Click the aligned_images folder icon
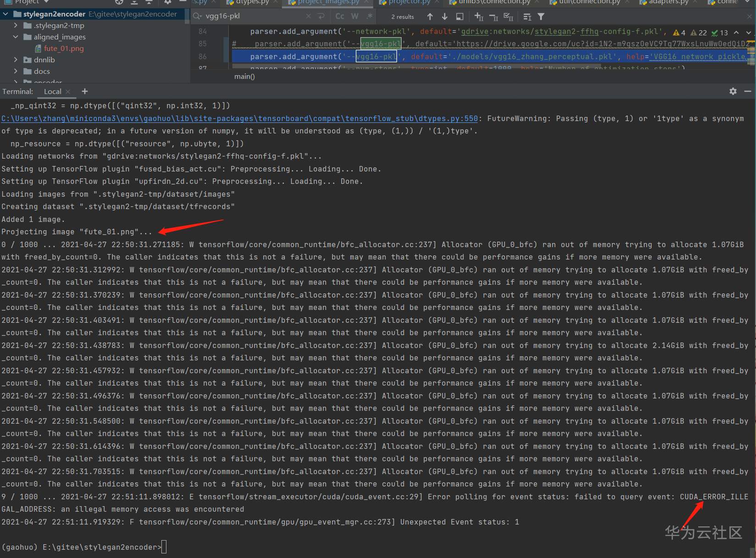This screenshot has height=558, width=756. pos(28,37)
